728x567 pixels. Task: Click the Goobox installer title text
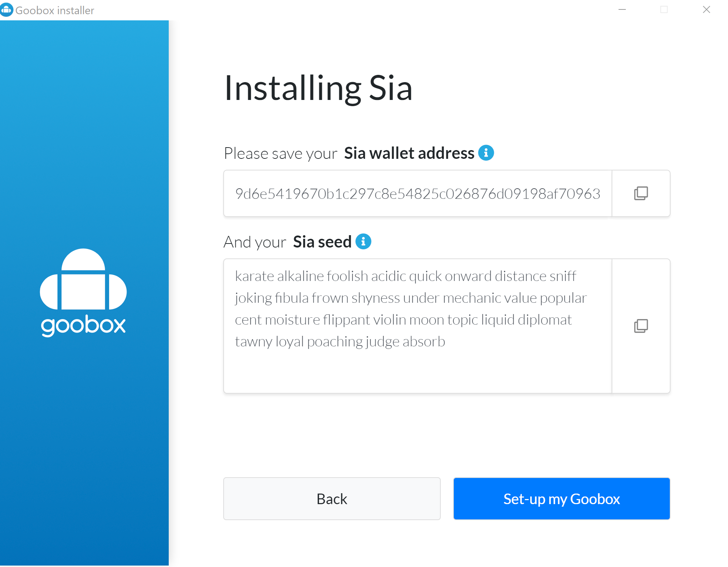click(55, 11)
